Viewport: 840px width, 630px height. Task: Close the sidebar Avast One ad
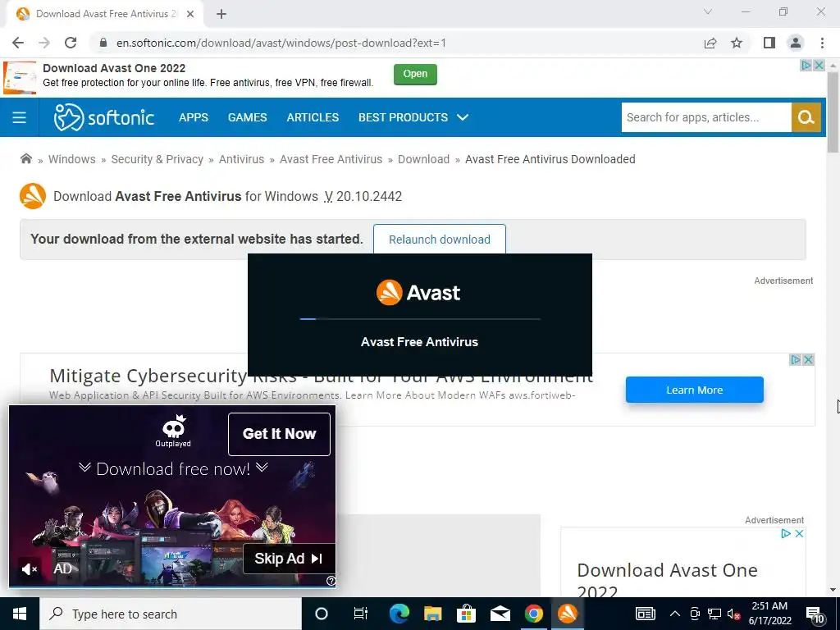point(799,533)
